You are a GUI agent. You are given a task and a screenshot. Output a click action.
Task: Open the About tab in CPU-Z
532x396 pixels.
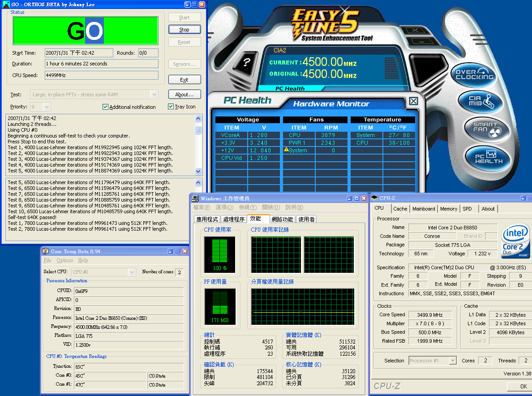488,209
